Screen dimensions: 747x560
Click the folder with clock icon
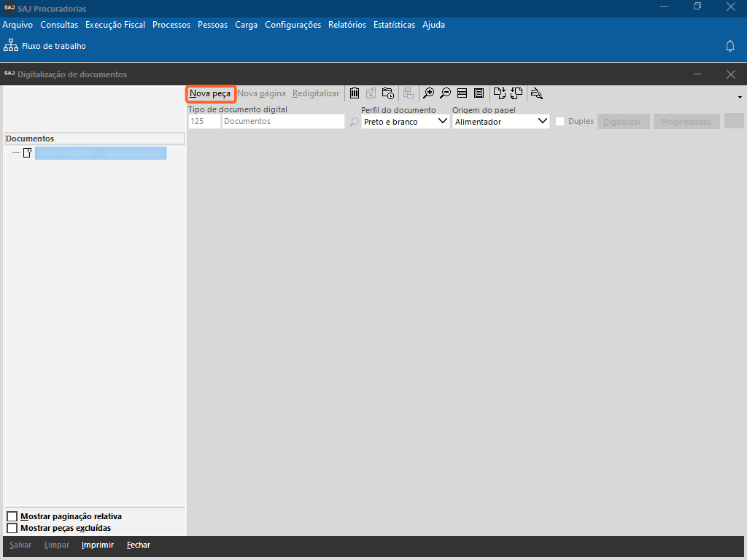click(388, 93)
